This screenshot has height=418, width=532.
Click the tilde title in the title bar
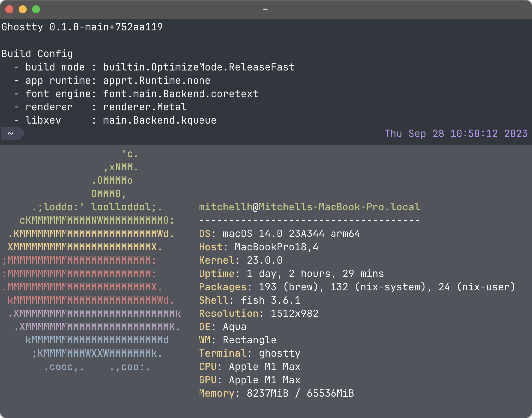pos(265,9)
